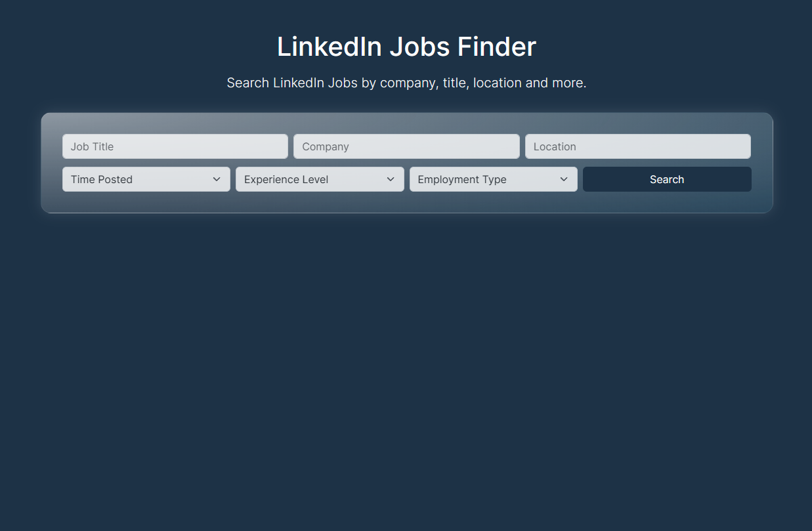Click the chevron icon in Time Posted
Viewport: 812px width, 531px height.
point(217,179)
